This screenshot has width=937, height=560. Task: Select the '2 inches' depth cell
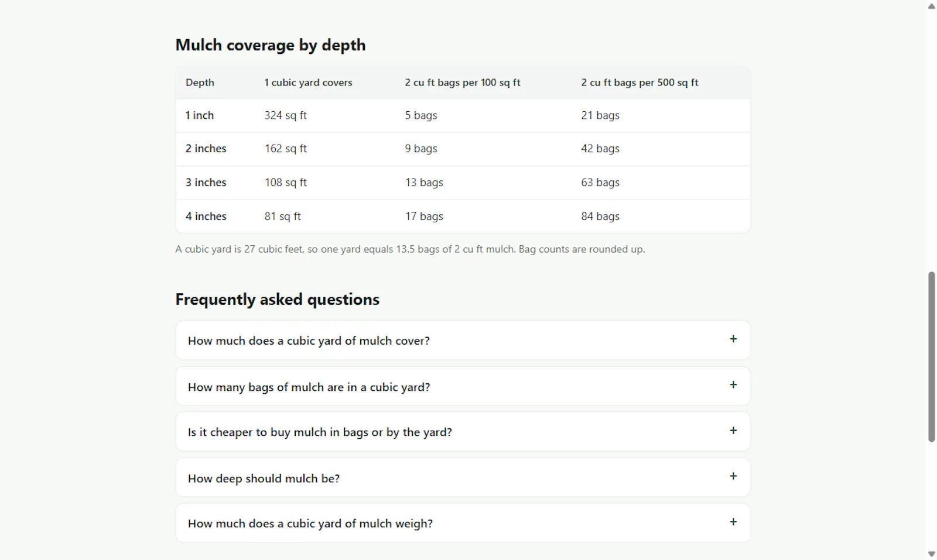click(x=206, y=149)
